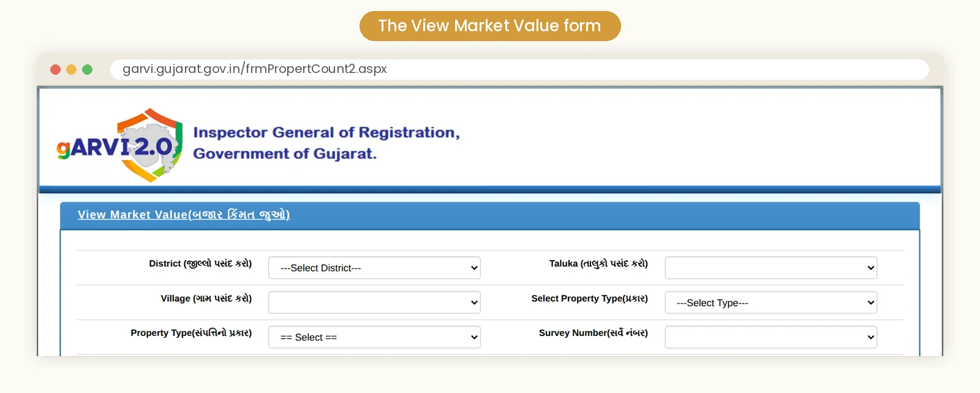Click the 'Taluka' field label
Screen dimensions: 980x393
598,264
